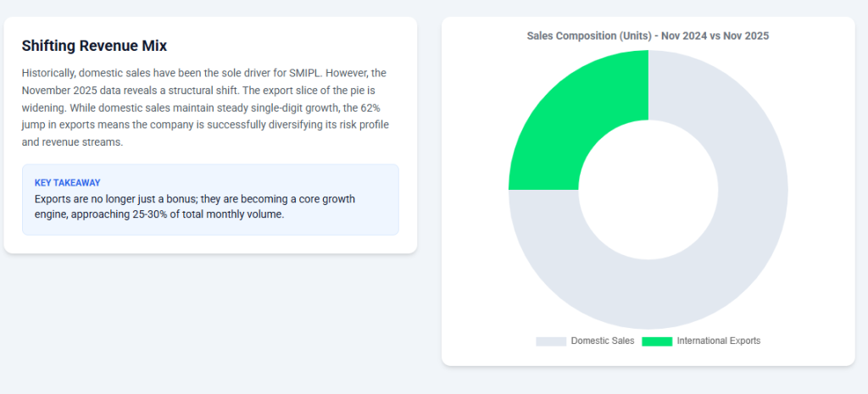The height and width of the screenshot is (394, 868).
Task: Click the green International Exports legend swatch
Action: coord(656,341)
